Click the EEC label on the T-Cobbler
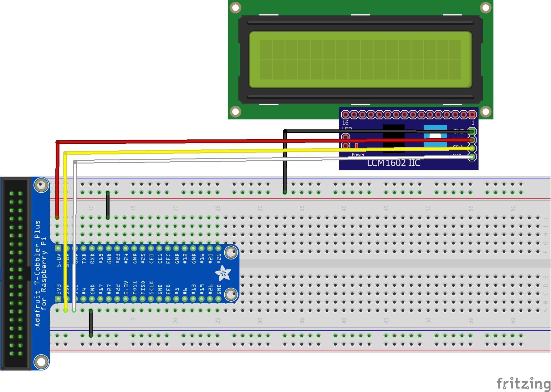Screen dimensions: 551x392 (x=168, y=259)
